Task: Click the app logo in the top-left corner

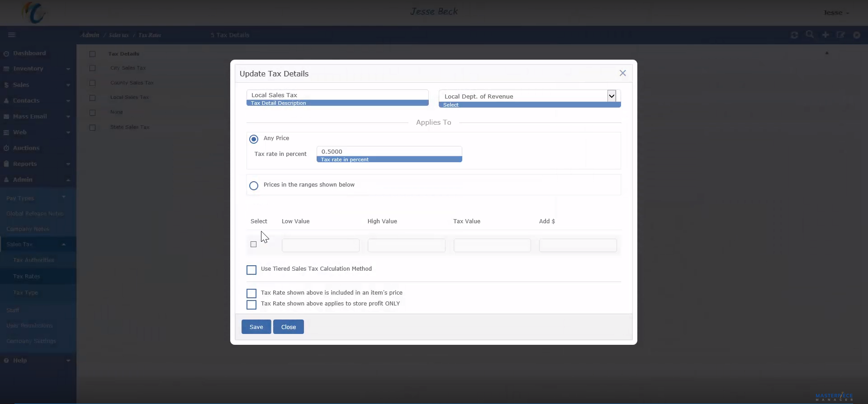Action: (34, 12)
